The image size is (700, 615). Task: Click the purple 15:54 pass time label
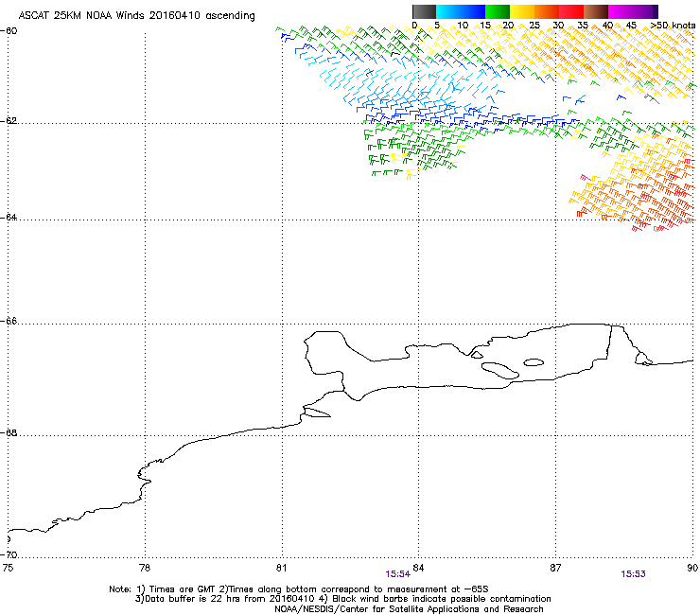(397, 574)
